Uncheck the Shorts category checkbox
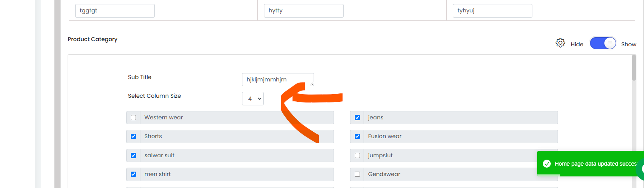This screenshot has height=188, width=644. [x=134, y=136]
